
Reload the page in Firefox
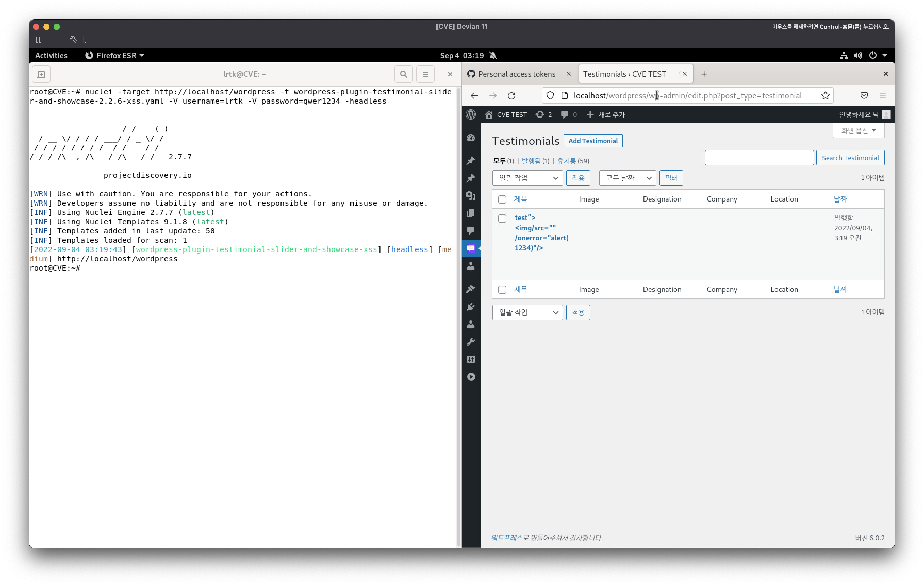click(x=511, y=96)
